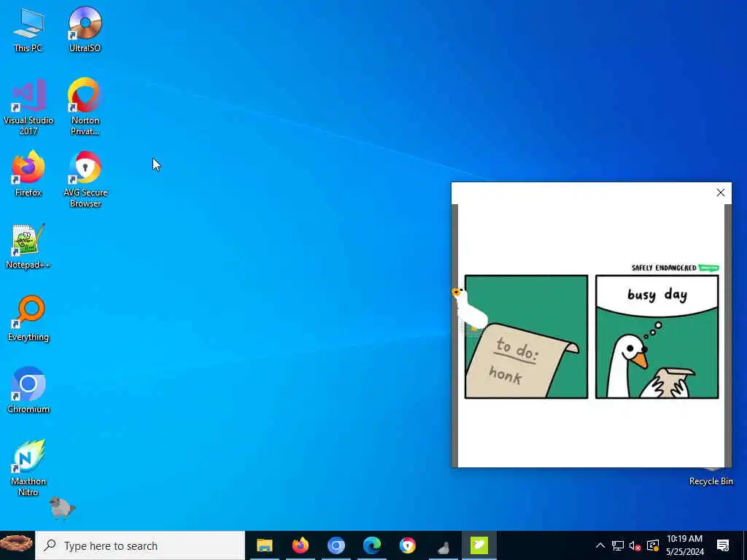The image size is (747, 560).
Task: Close the goose meme popup window
Action: click(720, 192)
